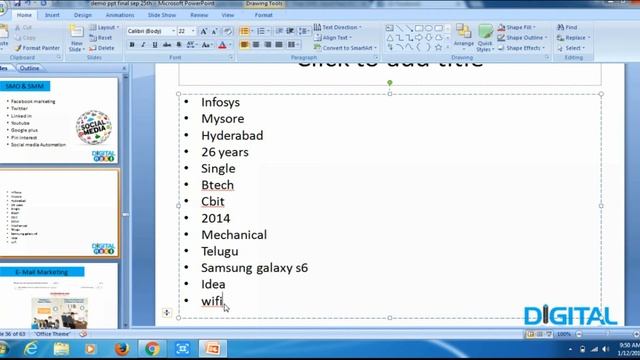This screenshot has height=360, width=640.
Task: Open Firefox from the taskbar
Action: click(122, 349)
